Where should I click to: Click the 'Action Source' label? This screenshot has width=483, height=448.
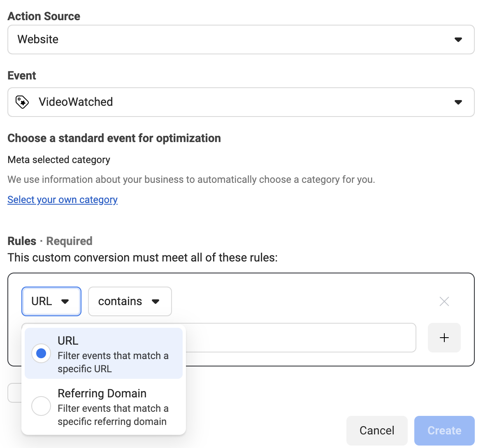[x=44, y=16]
